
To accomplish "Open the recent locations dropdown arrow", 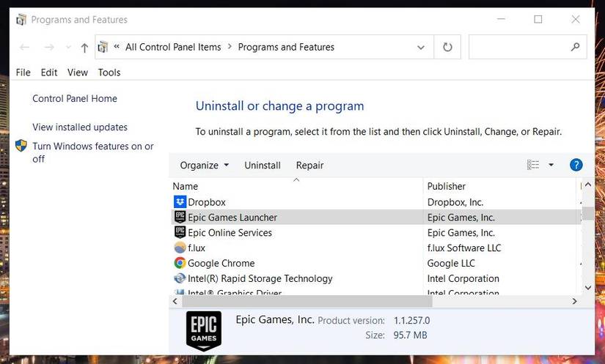I will [68, 48].
